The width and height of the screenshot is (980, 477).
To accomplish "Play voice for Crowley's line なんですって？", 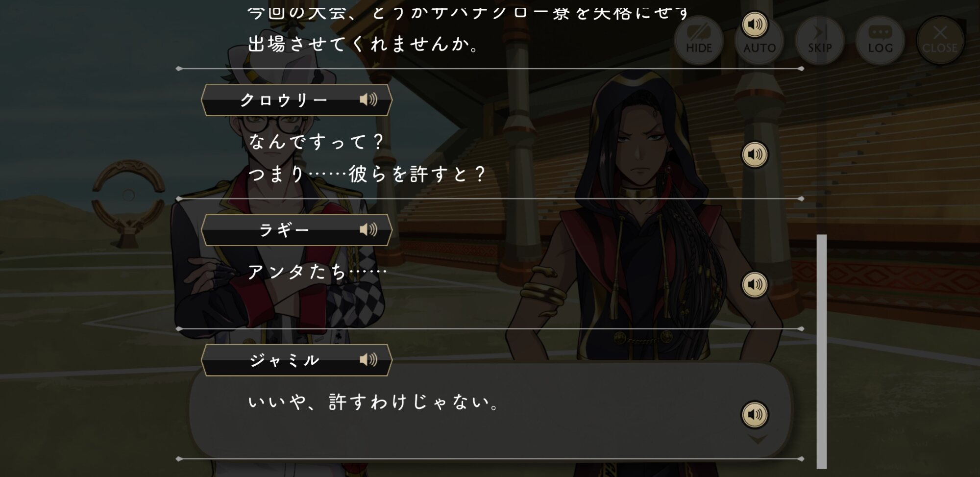I will click(x=755, y=154).
